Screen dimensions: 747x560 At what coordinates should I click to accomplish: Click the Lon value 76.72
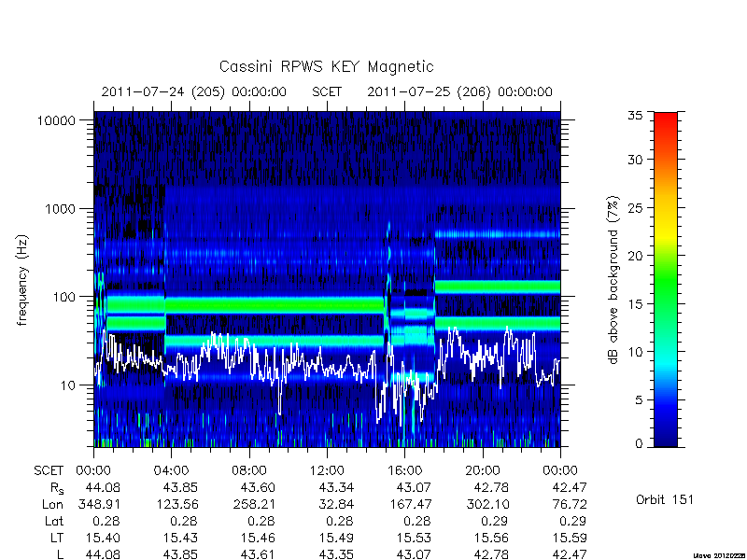click(570, 504)
